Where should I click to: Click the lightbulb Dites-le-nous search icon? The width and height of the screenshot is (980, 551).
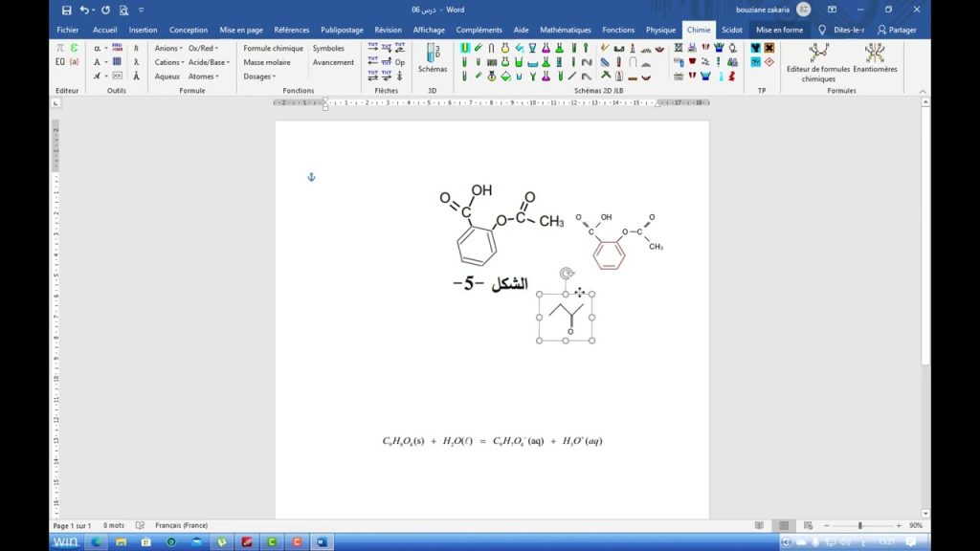pyautogui.click(x=822, y=30)
